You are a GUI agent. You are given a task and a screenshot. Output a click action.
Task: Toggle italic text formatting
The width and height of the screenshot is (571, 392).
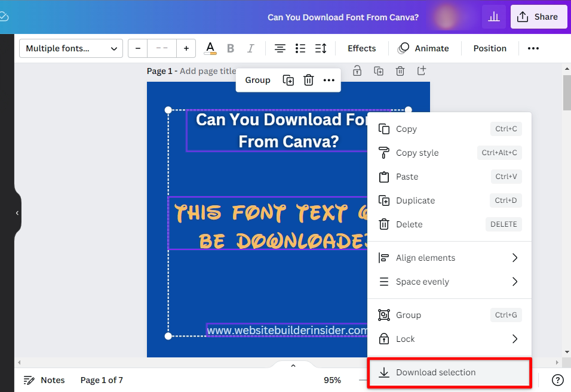point(251,48)
